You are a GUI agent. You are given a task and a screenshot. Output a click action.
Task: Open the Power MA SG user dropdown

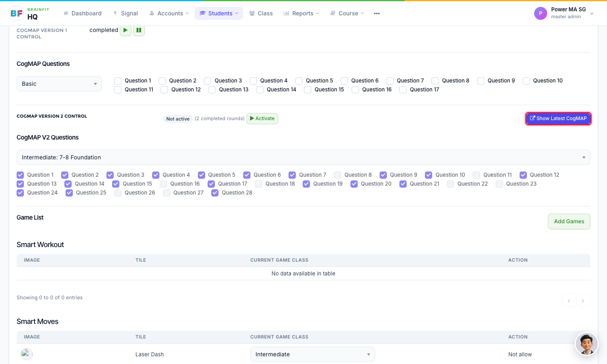pos(565,13)
